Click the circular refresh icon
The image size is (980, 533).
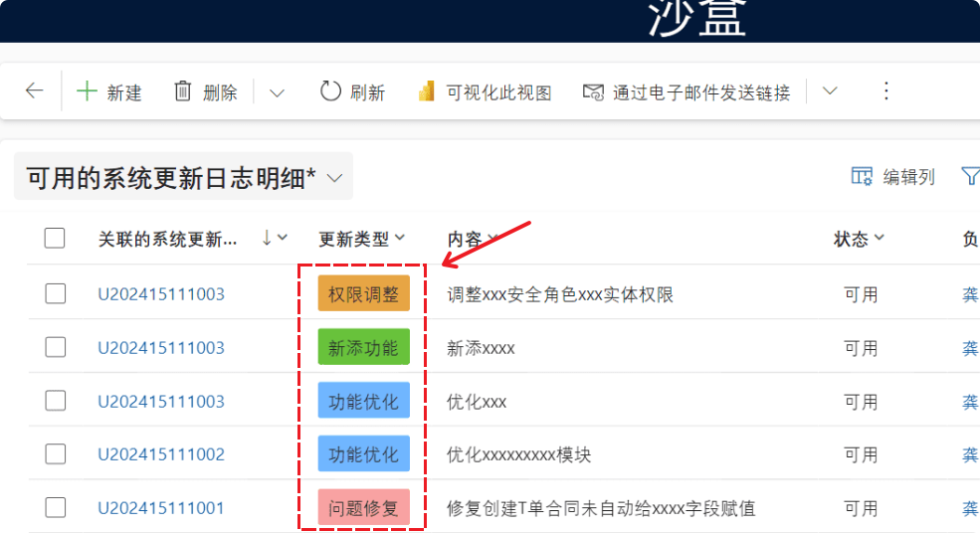click(330, 91)
